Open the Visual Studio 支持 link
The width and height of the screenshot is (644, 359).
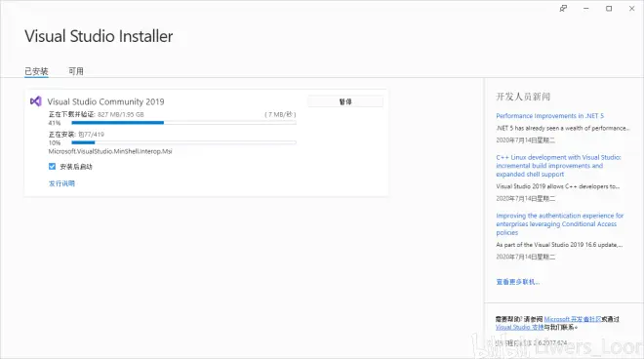coord(519,327)
